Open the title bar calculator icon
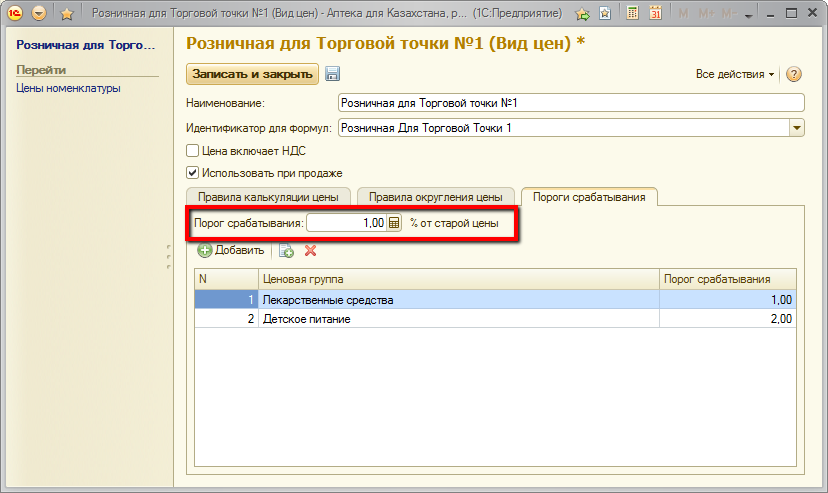The height and width of the screenshot is (493, 828). [x=633, y=14]
